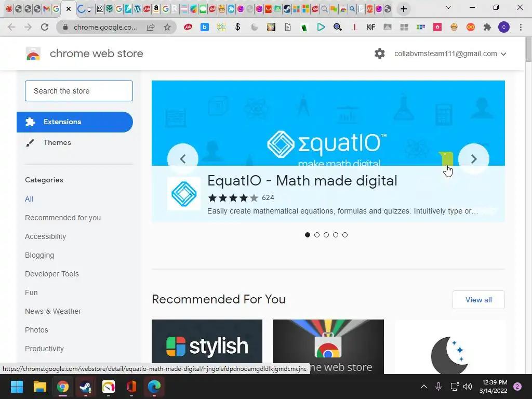This screenshot has width=532, height=399.
Task: Reload the page
Action: coord(45,27)
